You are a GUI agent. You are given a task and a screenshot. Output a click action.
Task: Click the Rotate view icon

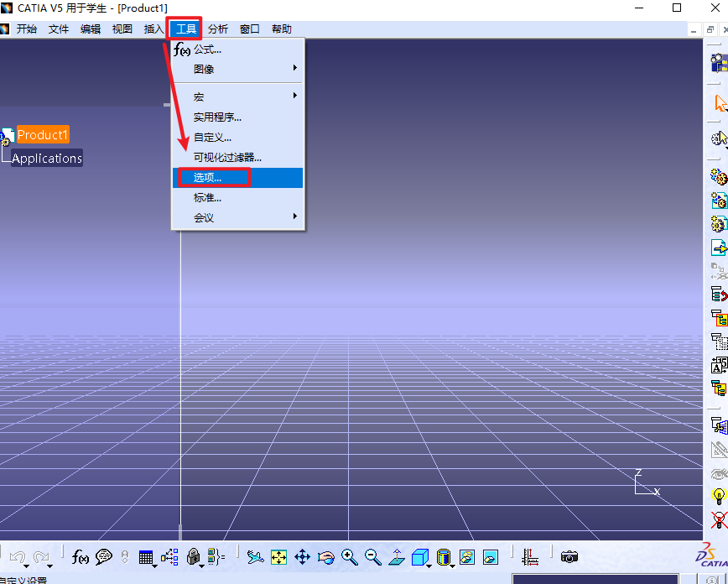tap(326, 556)
